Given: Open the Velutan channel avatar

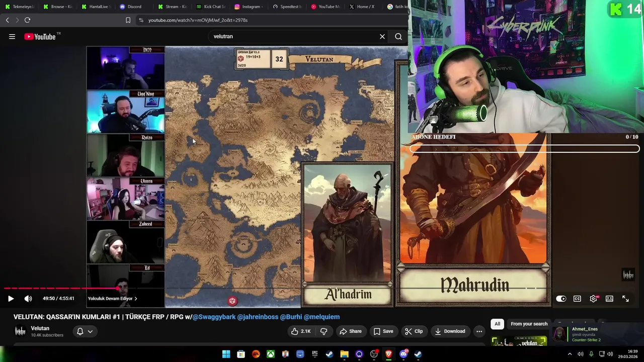Looking at the screenshot, I should 20,331.
